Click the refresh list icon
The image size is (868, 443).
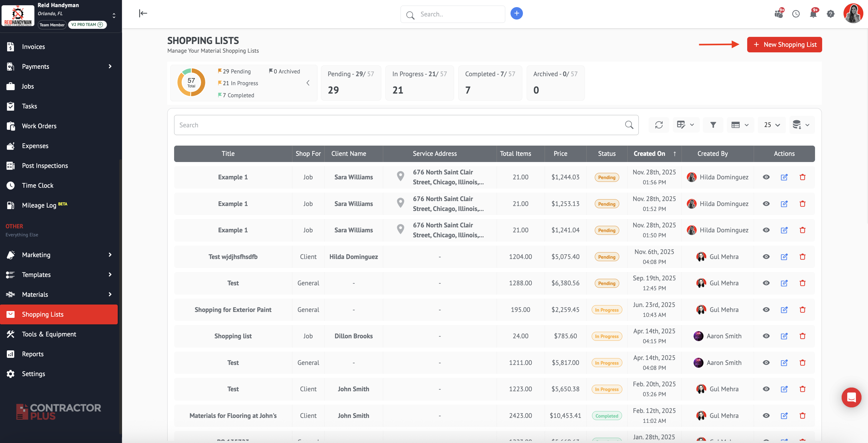pos(658,125)
